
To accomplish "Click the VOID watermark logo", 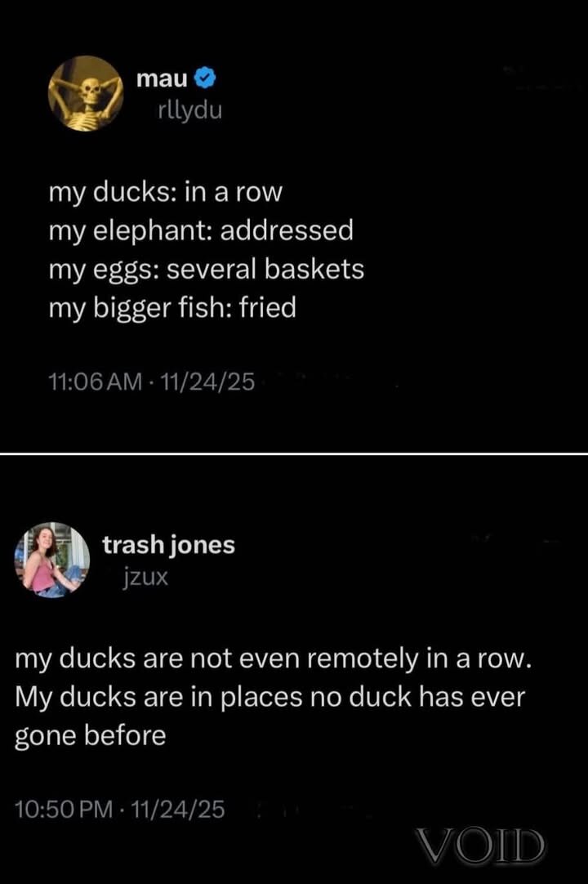I will click(x=479, y=846).
